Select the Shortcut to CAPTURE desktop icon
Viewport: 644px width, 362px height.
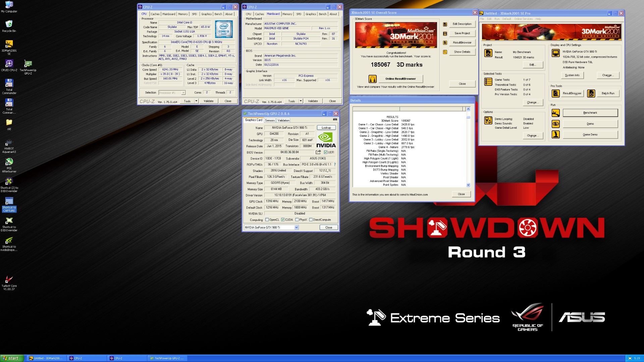(x=9, y=204)
